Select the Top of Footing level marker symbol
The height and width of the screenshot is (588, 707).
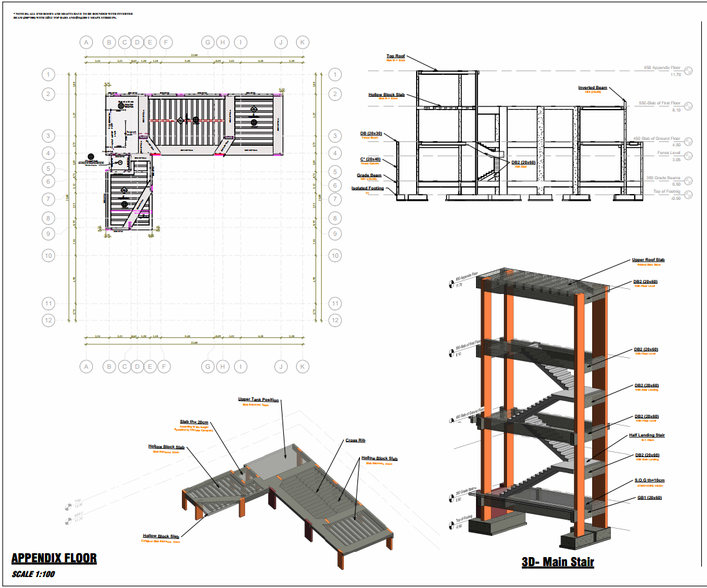688,195
